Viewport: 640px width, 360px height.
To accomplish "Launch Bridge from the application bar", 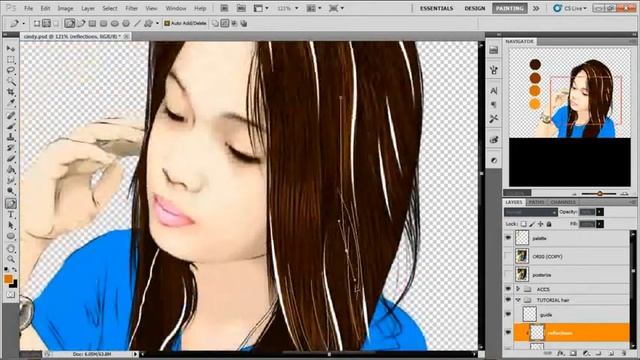I will point(224,8).
